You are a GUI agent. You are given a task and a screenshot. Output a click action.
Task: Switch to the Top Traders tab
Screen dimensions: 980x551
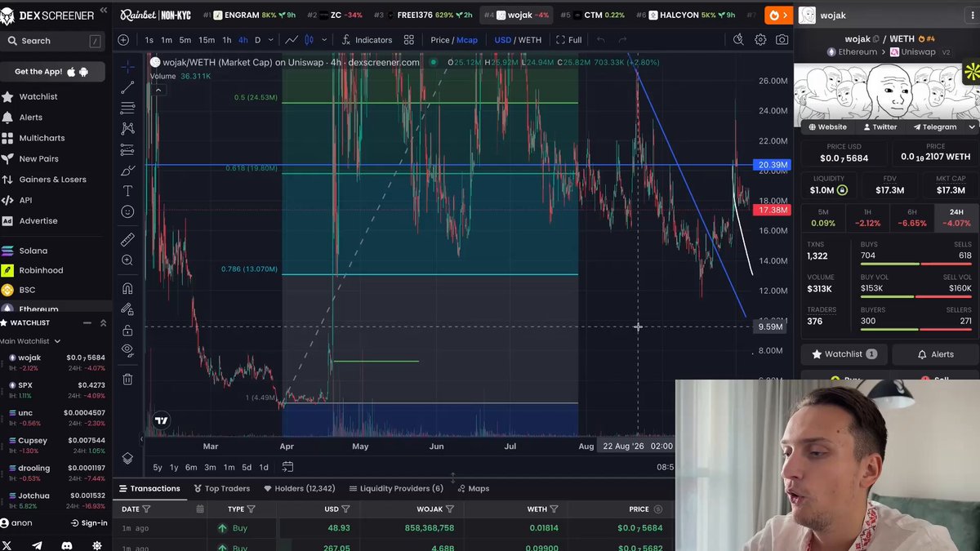pos(221,488)
